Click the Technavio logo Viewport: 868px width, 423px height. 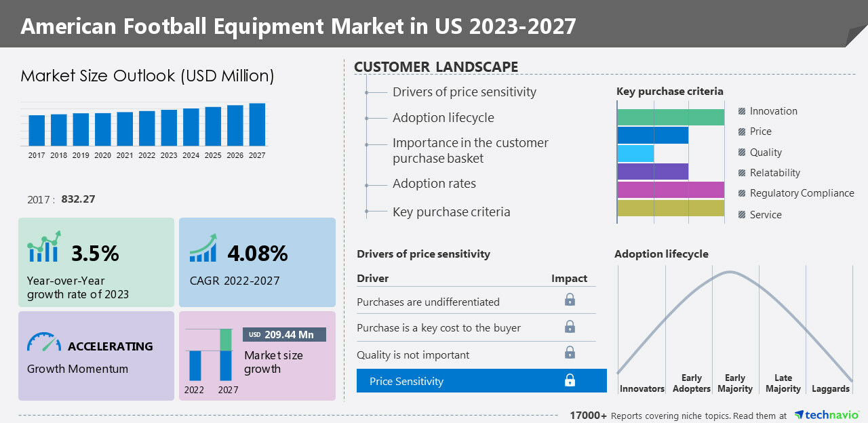click(x=827, y=415)
